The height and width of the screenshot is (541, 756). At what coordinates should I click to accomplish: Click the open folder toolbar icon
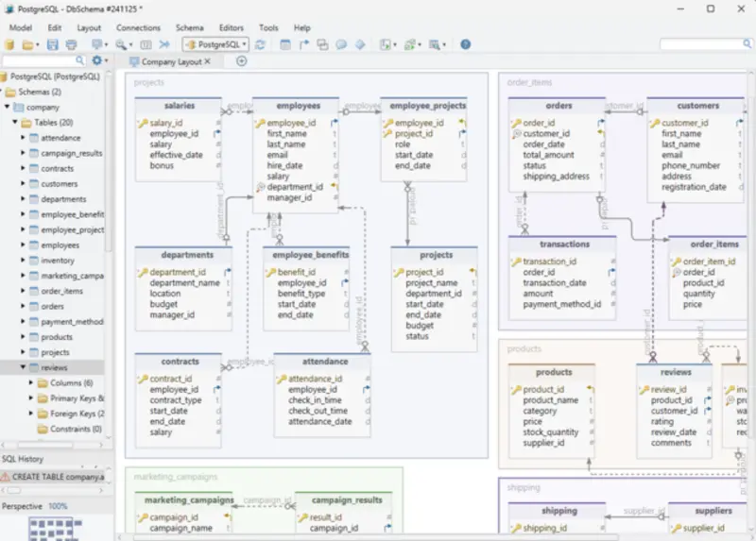pyautogui.click(x=28, y=44)
